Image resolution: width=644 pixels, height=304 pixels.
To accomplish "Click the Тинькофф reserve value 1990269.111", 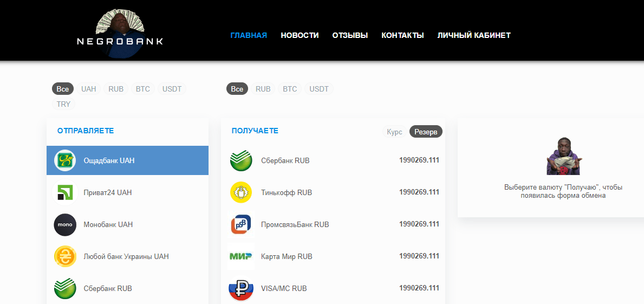I will tap(419, 192).
